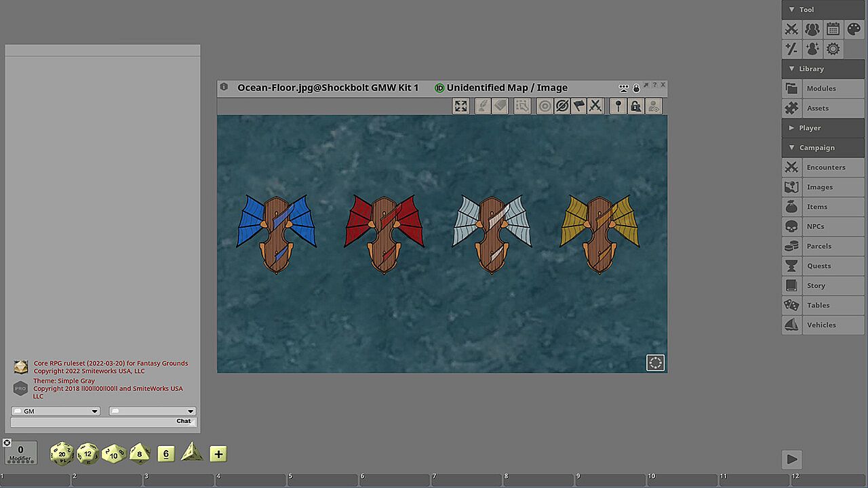Click the map pin tool in image toolbar

(x=618, y=106)
